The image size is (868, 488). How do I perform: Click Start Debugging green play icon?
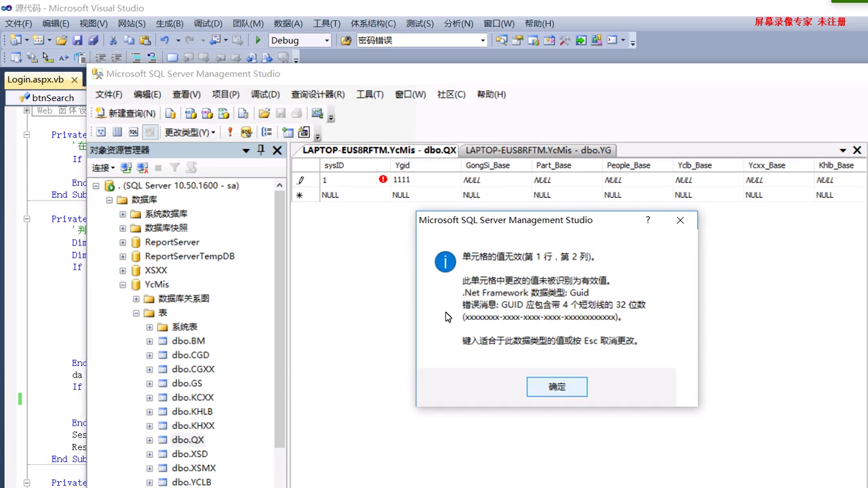coord(258,40)
